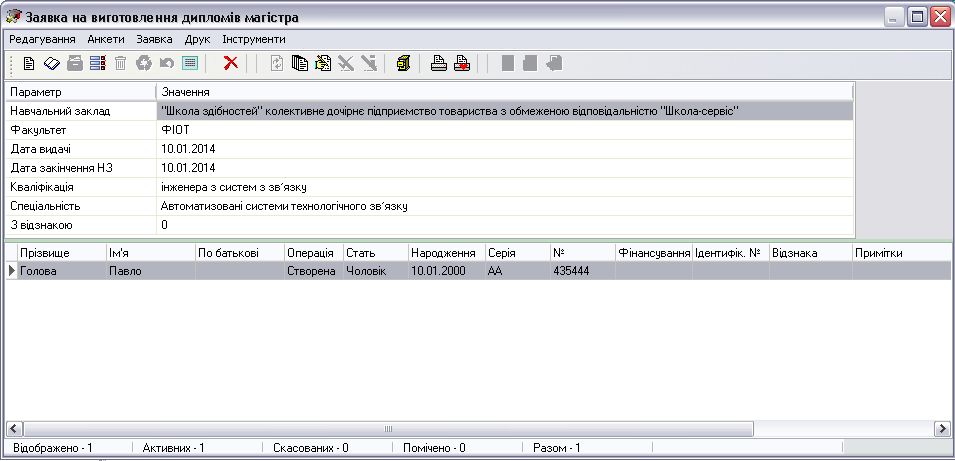The height and width of the screenshot is (461, 955).
Task: Click the Фінансування column header
Action: tap(654, 253)
